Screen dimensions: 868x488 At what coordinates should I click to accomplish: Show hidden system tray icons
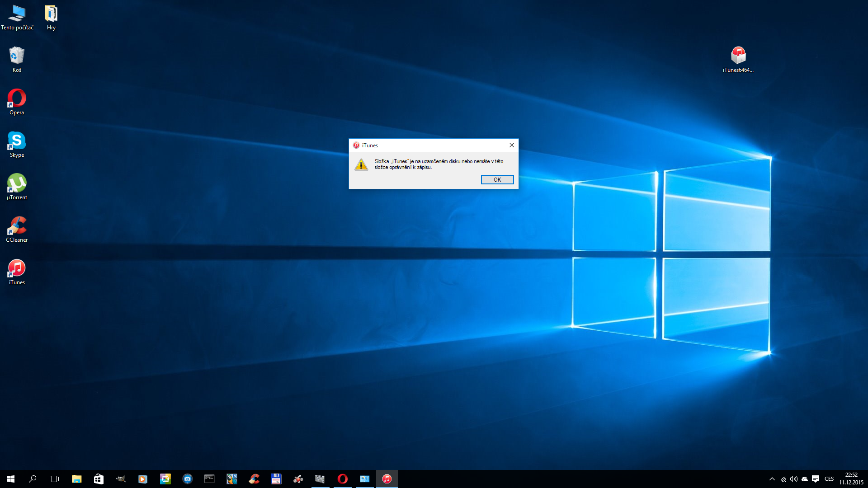coord(772,479)
